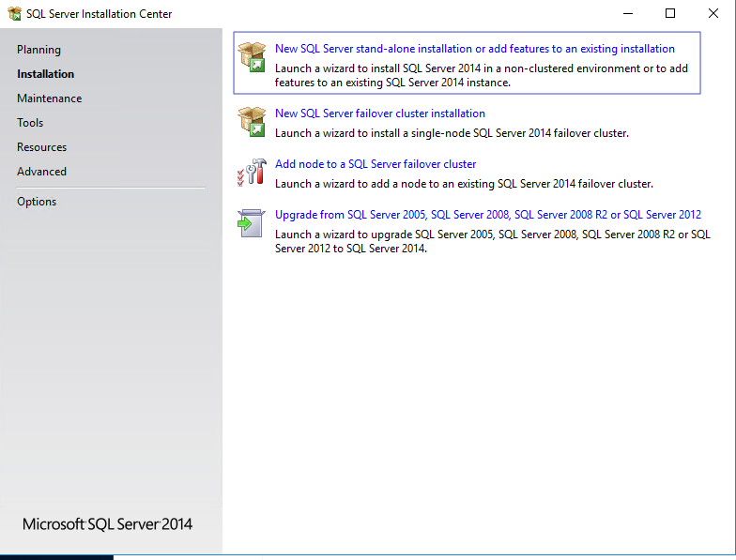Launch new SQL Server stand-alone installation link

click(x=475, y=49)
